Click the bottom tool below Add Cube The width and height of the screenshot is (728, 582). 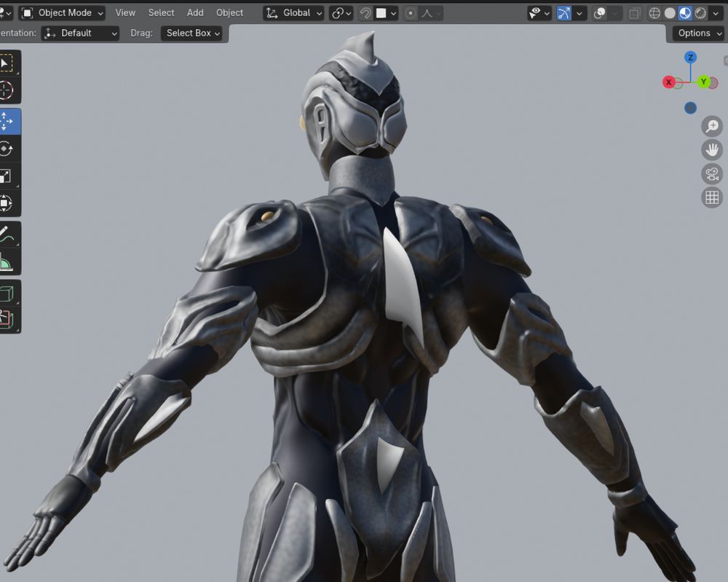[x=7, y=320]
